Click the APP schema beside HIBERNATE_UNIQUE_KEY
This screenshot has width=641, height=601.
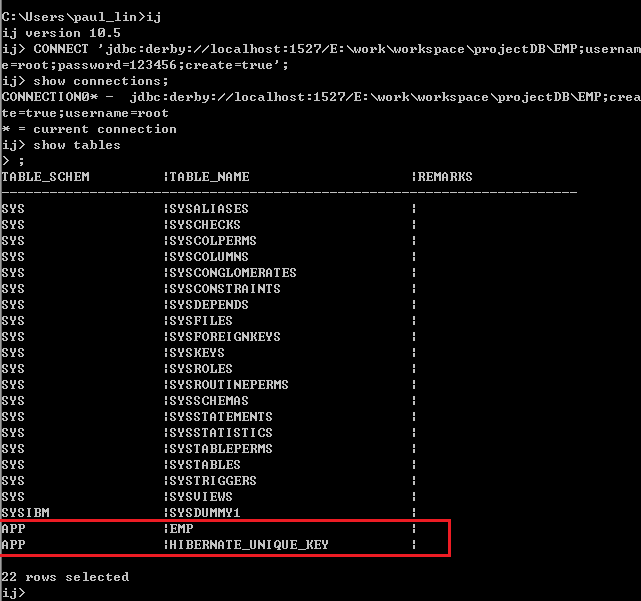coord(13,545)
